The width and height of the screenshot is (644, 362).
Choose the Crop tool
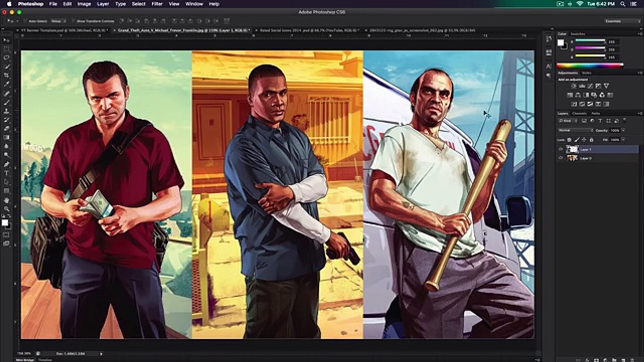[5, 74]
